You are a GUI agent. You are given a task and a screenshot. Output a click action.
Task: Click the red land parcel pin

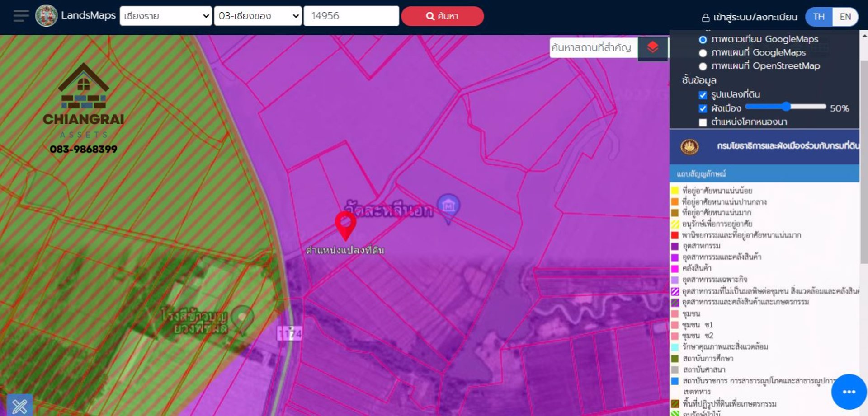point(345,224)
